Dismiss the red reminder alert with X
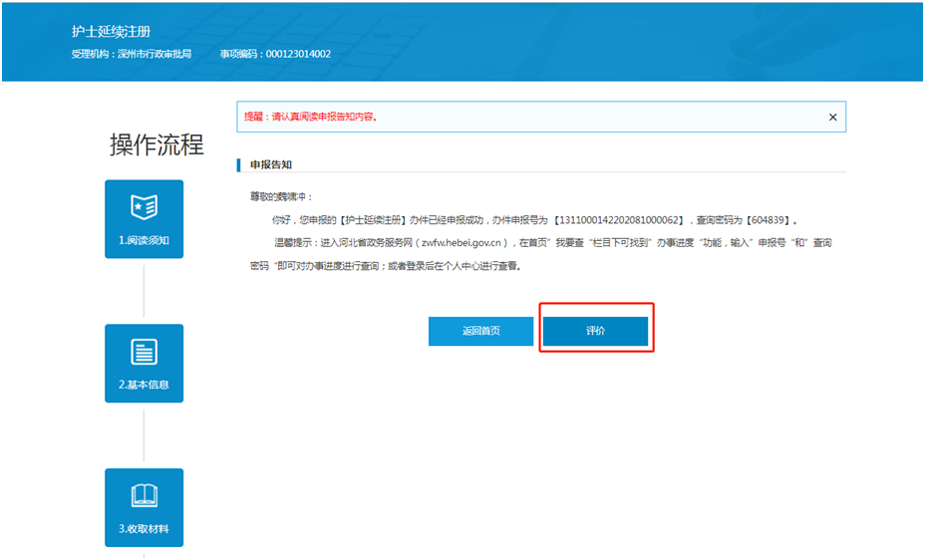 pos(832,117)
